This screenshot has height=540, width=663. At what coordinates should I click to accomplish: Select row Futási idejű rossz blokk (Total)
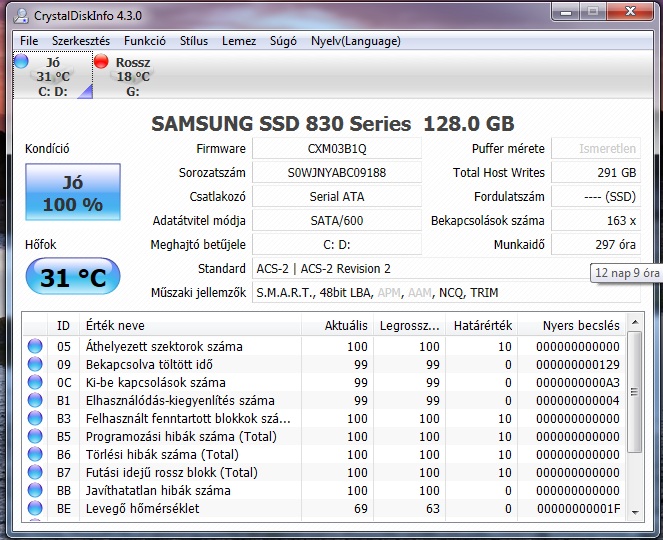coord(324,472)
